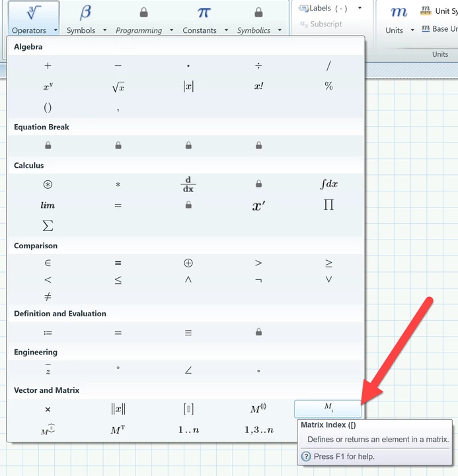
Task: Insert the bold comparison equal-to operator
Action: click(118, 263)
